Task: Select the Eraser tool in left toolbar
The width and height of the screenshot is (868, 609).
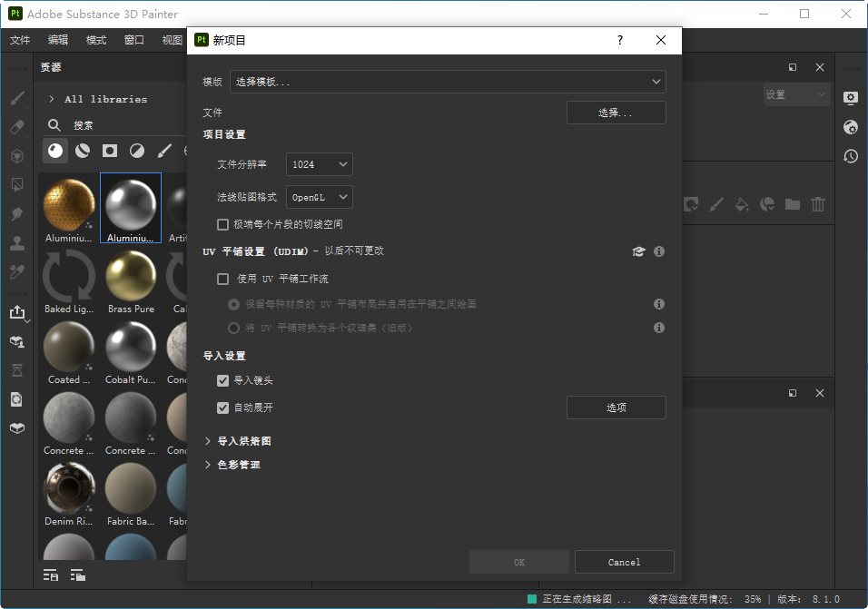Action: pos(17,127)
